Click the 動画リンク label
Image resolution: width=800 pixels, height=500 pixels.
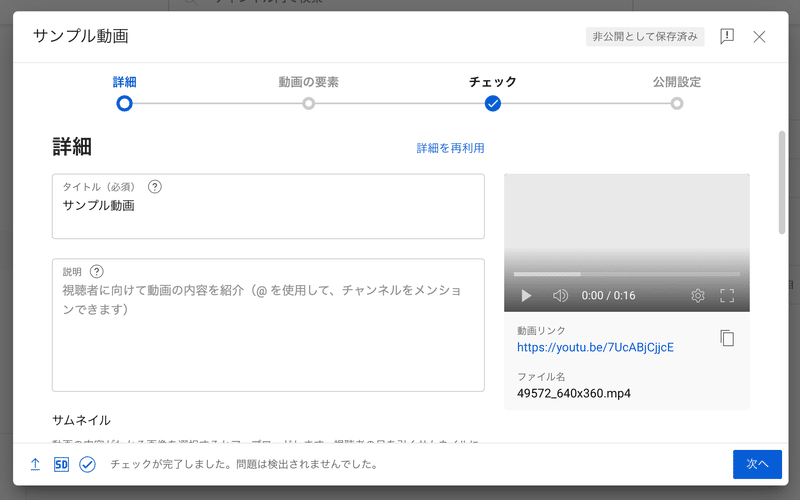click(x=541, y=331)
